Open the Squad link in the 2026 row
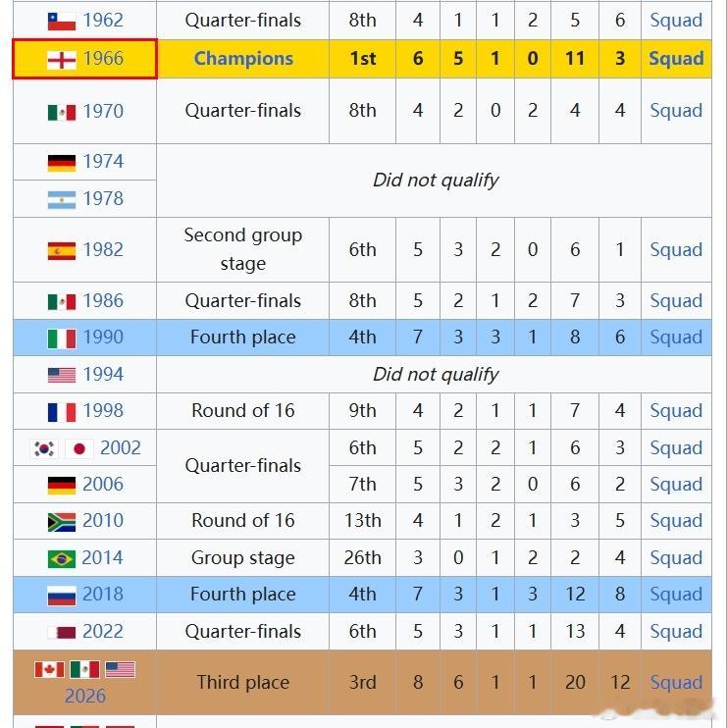This screenshot has height=728, width=727. click(676, 683)
